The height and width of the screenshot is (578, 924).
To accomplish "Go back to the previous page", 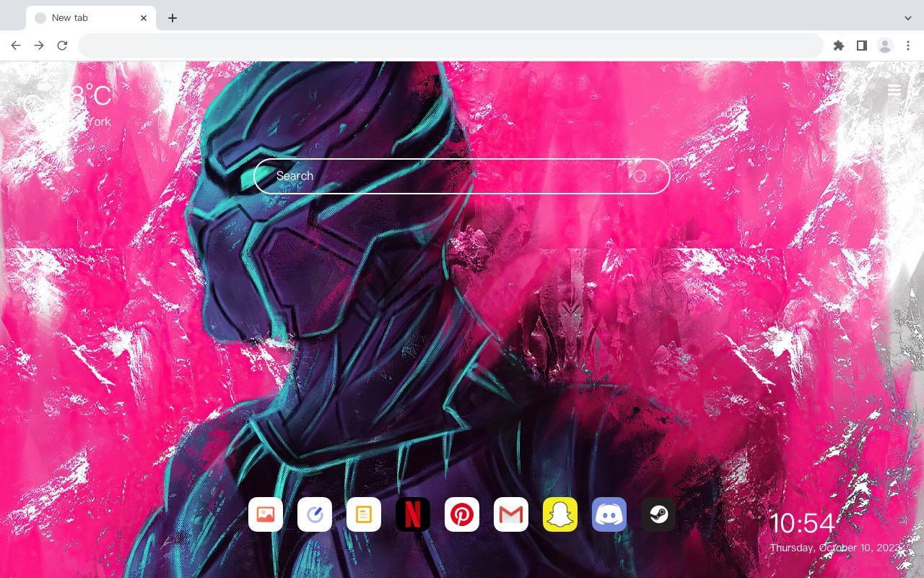I will pyautogui.click(x=16, y=46).
